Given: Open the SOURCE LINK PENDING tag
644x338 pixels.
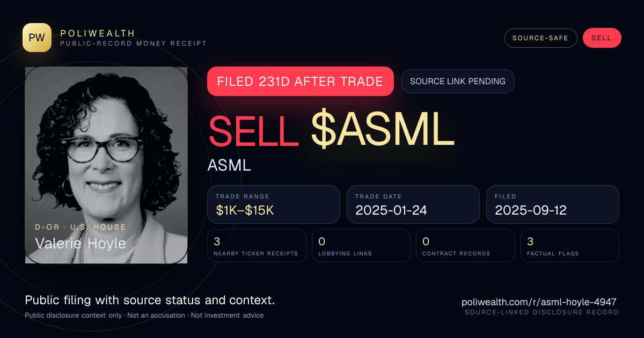Looking at the screenshot, I should click(x=458, y=82).
